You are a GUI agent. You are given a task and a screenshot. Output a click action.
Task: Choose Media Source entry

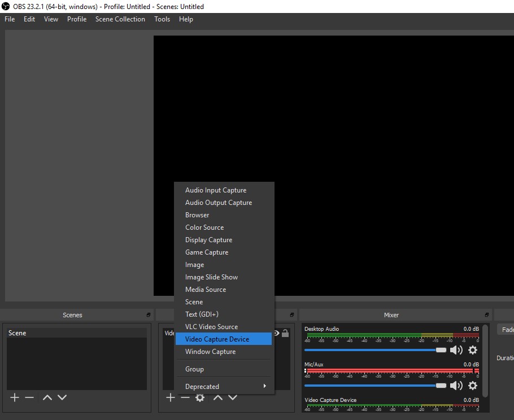[224, 290]
